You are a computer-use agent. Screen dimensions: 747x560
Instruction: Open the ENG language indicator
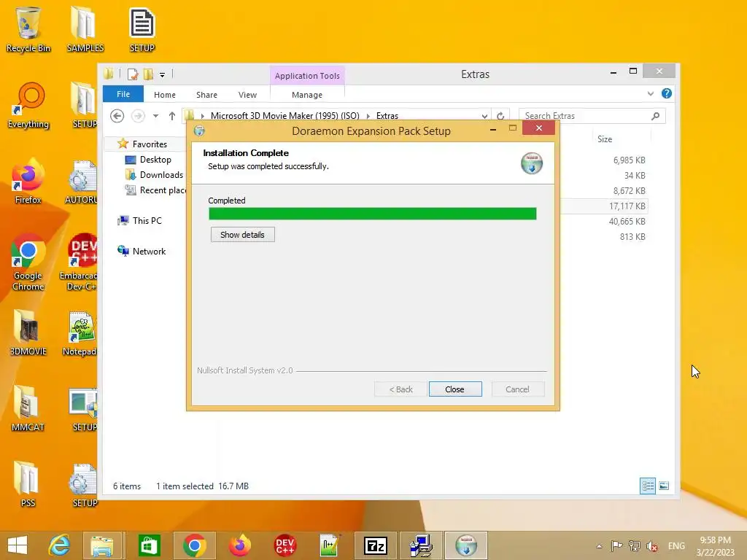click(676, 545)
